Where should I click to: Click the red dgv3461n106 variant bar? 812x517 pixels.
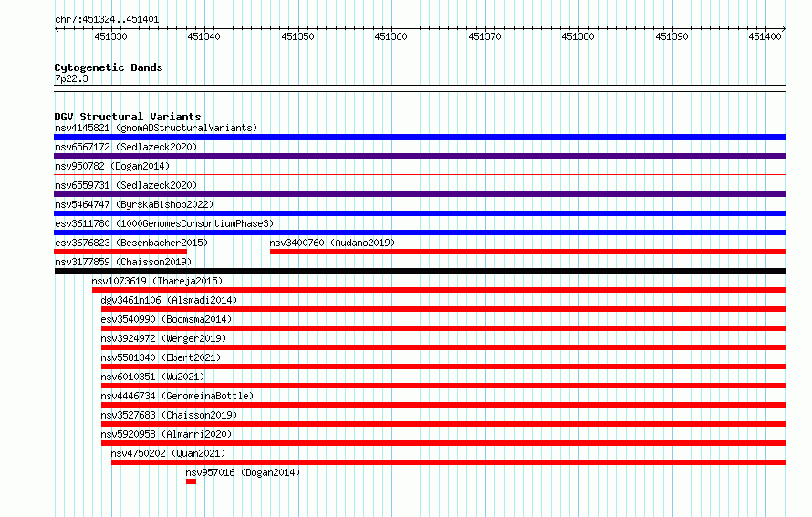443,309
